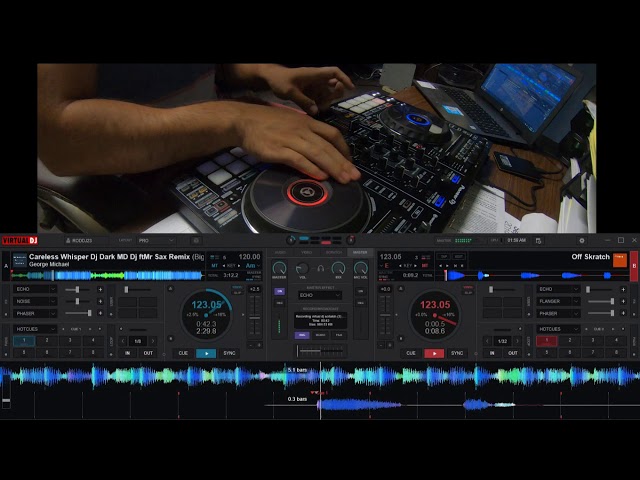Image resolution: width=640 pixels, height=480 pixels.
Task: Click clock settings icon next to time
Action: coord(538,240)
